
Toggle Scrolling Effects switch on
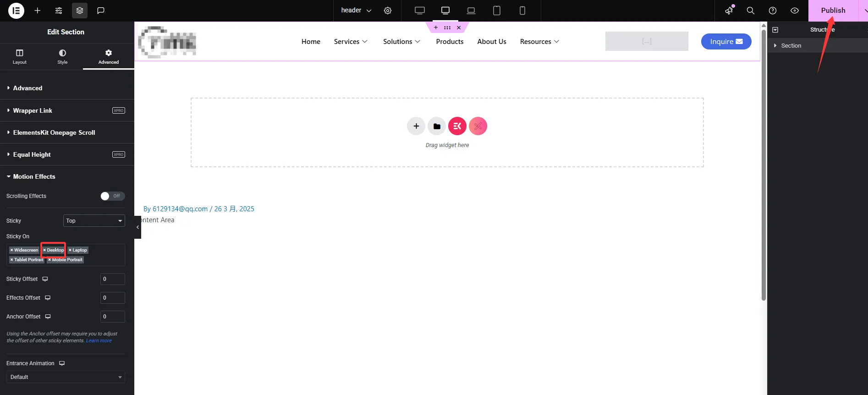click(x=112, y=196)
